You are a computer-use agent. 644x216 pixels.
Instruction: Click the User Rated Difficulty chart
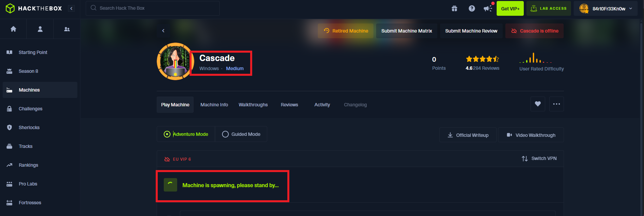click(535, 58)
